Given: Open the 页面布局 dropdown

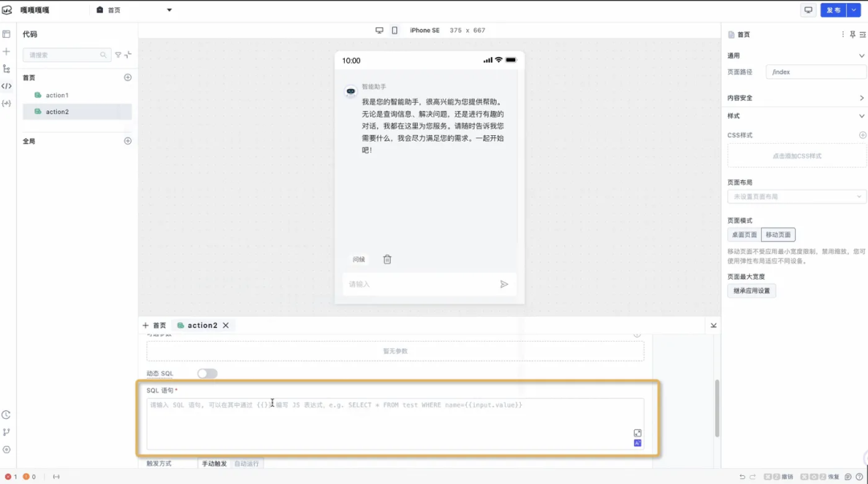Looking at the screenshot, I should (x=796, y=196).
